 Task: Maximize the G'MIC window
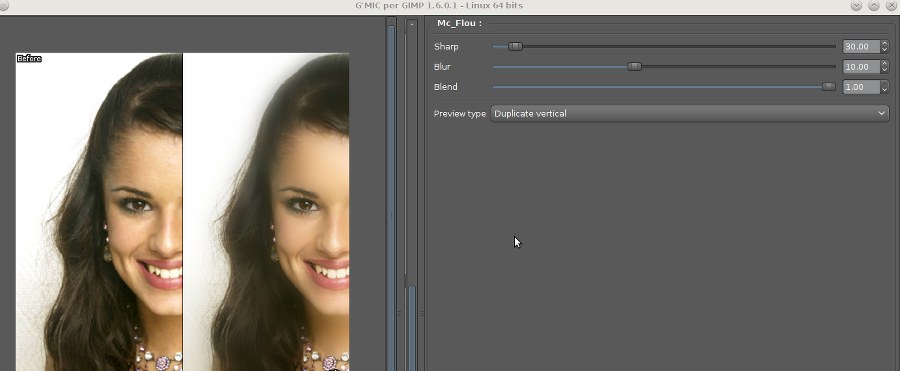(x=874, y=5)
